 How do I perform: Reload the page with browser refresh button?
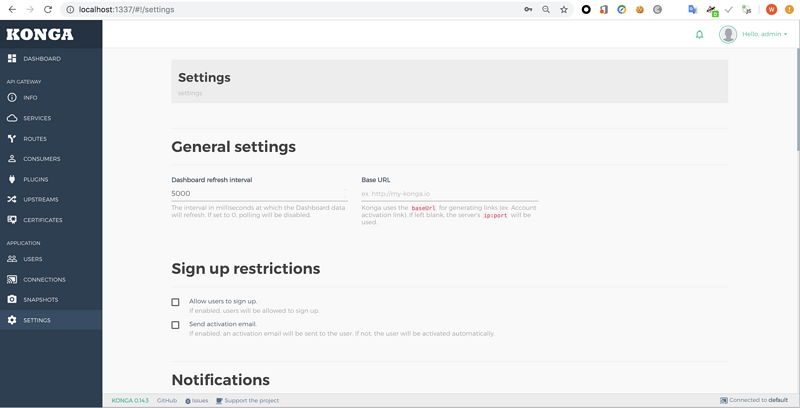coord(47,9)
